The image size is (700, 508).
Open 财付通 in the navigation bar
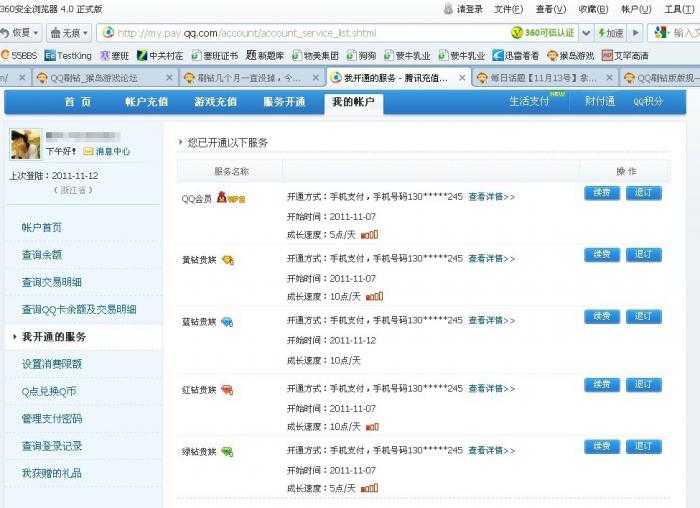tap(600, 101)
